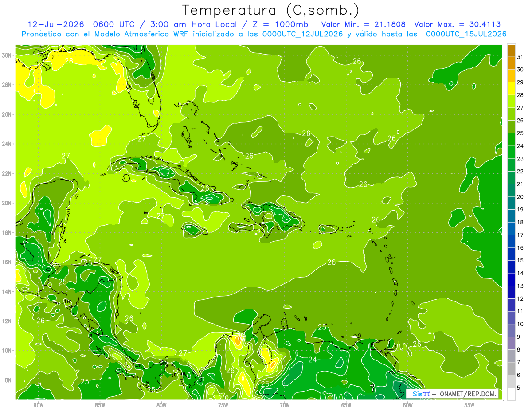532x411 pixels.
Task: Click the '28N' latitude axis label
Action: click(x=7, y=85)
